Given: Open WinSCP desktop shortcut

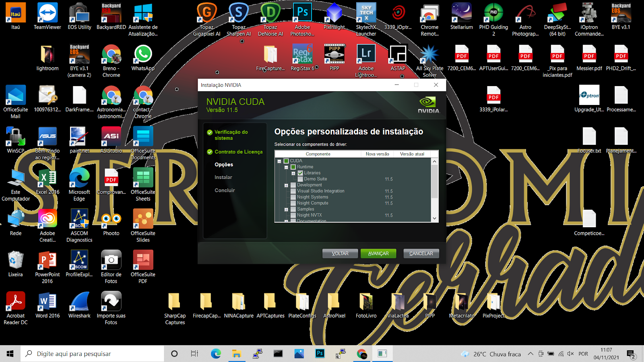Looking at the screenshot, I should pyautogui.click(x=16, y=140).
